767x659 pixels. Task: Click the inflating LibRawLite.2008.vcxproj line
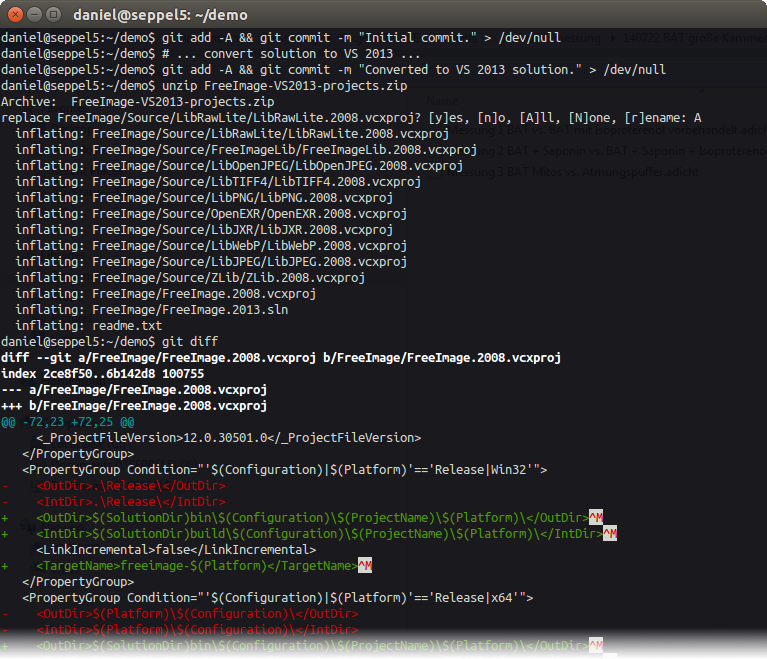click(232, 134)
